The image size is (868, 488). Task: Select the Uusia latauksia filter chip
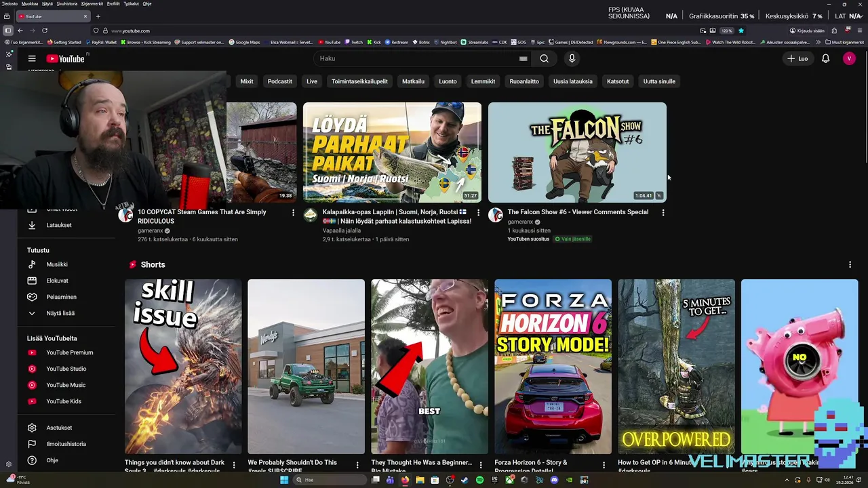click(x=573, y=81)
